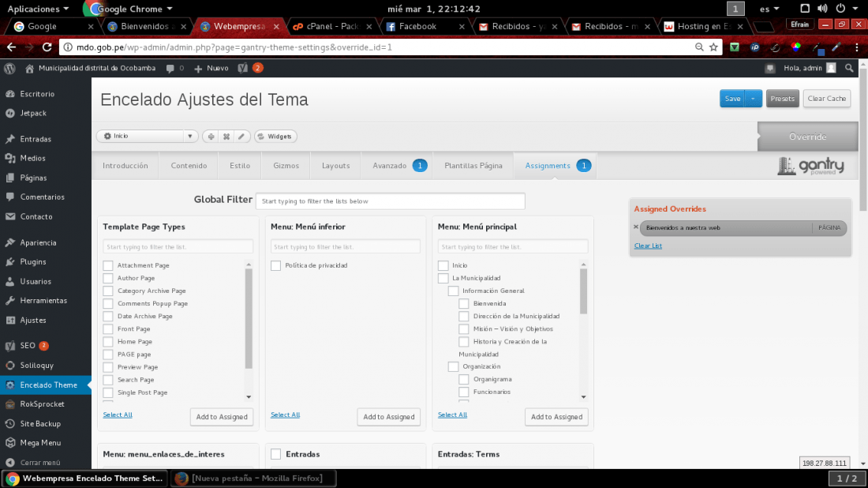Switch to the Introducción tab
The width and height of the screenshot is (868, 488).
click(x=125, y=166)
